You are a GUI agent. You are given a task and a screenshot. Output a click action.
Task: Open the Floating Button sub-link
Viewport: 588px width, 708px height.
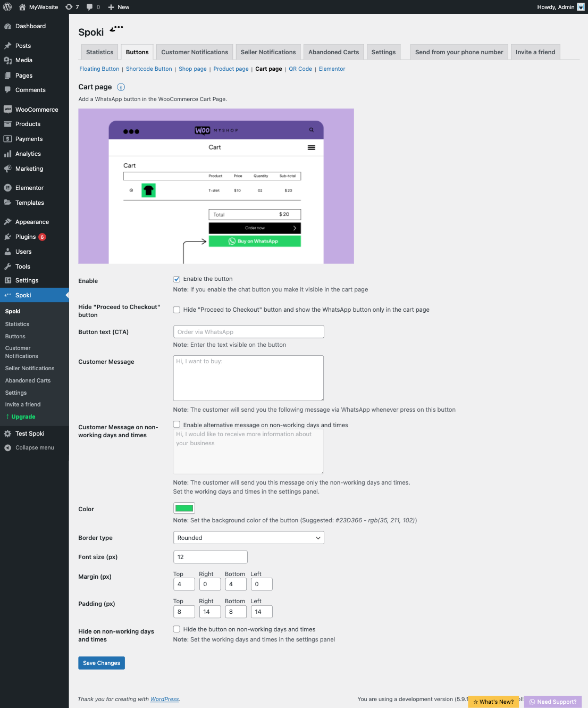coord(99,69)
